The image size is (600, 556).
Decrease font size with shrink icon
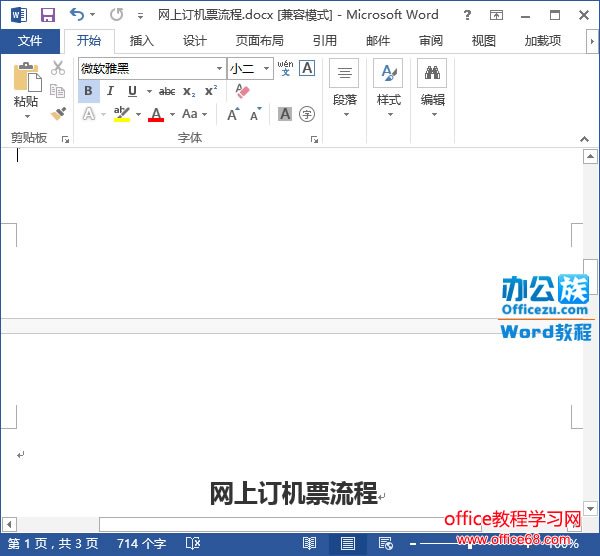(255, 114)
